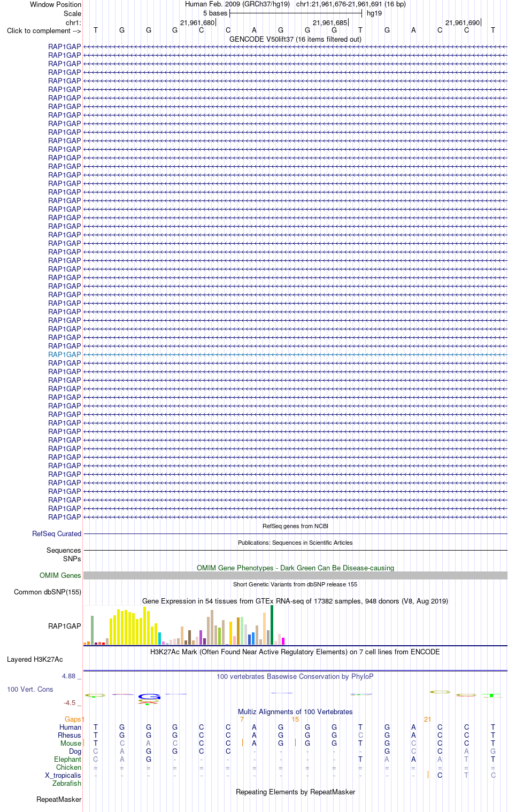This screenshot has width=508, height=812.
Task: Click the 'chr1:' ruler label
Action: pos(73,22)
